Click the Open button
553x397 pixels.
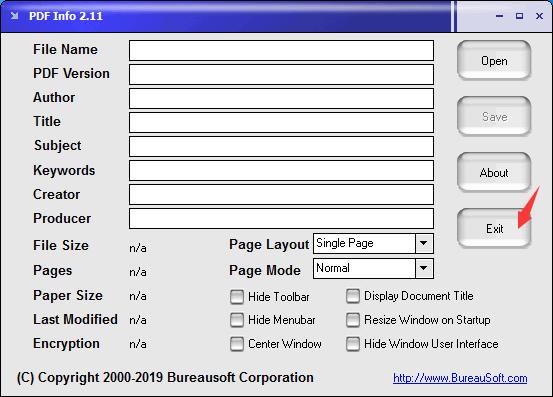pos(494,60)
